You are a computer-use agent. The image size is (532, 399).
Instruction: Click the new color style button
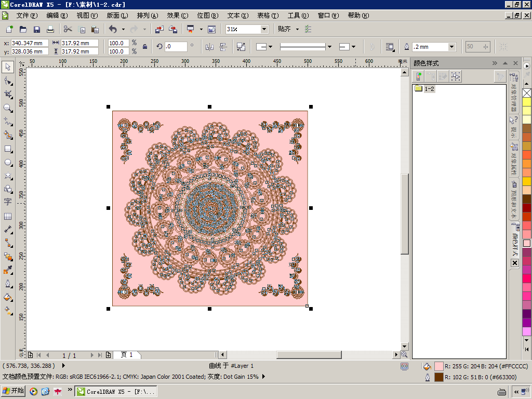(x=419, y=76)
